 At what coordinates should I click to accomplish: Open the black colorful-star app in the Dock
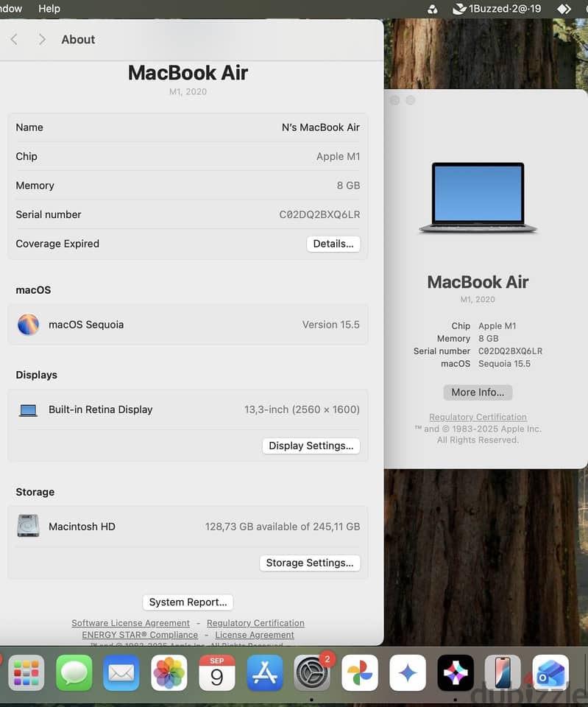(455, 672)
